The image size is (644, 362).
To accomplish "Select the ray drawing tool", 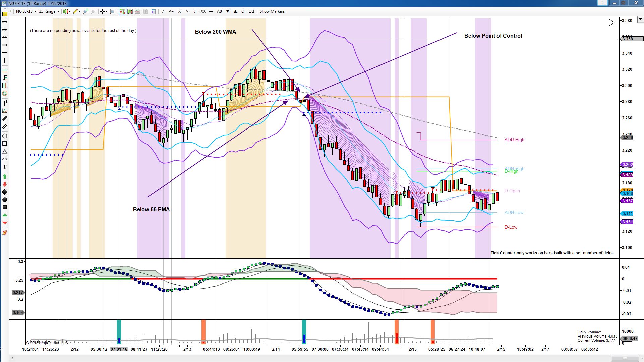I will coord(5,29).
